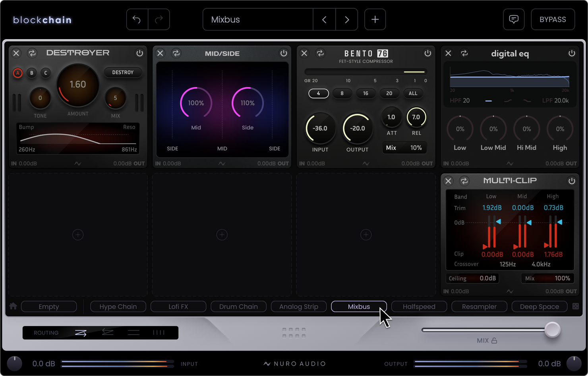The height and width of the screenshot is (376, 588).
Task: Click the Multi-Clip Ceiling 0.0dB field
Action: (472, 278)
